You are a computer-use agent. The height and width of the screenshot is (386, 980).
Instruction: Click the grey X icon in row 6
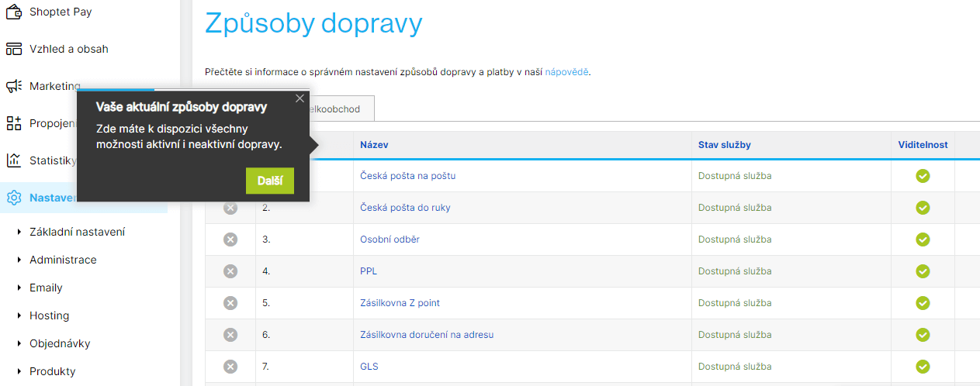click(x=230, y=335)
